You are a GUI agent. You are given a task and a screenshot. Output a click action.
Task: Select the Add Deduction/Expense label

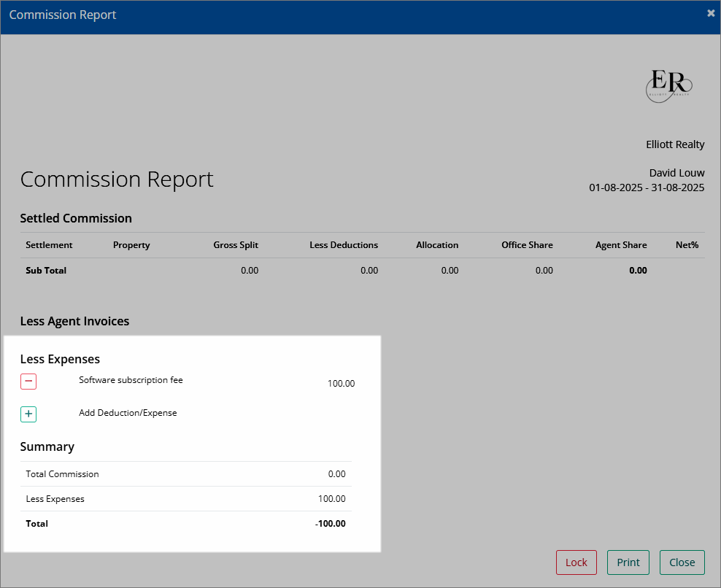pyautogui.click(x=128, y=413)
